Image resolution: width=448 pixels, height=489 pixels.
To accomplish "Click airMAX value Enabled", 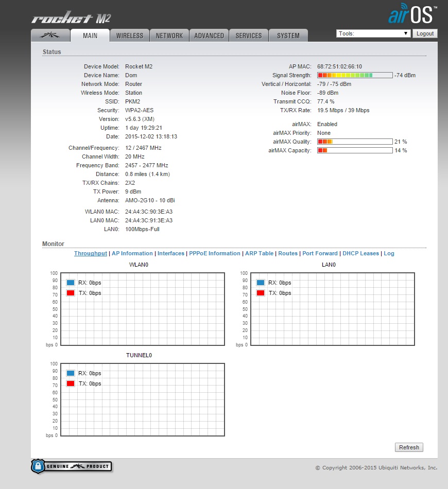I will click(328, 124).
